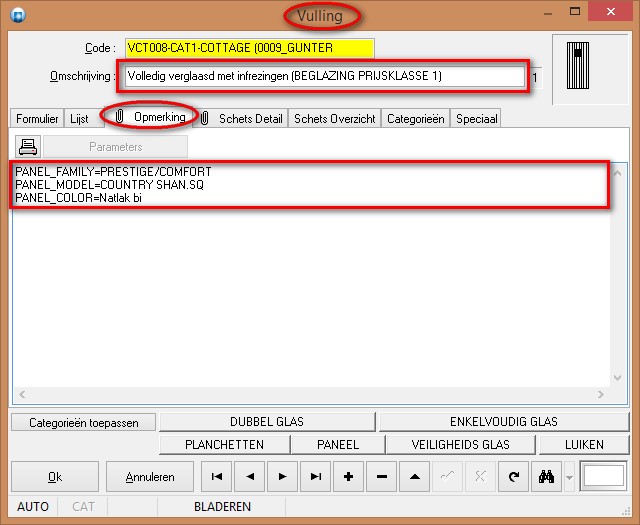
Task: Select the PANEEL category
Action: tap(338, 445)
